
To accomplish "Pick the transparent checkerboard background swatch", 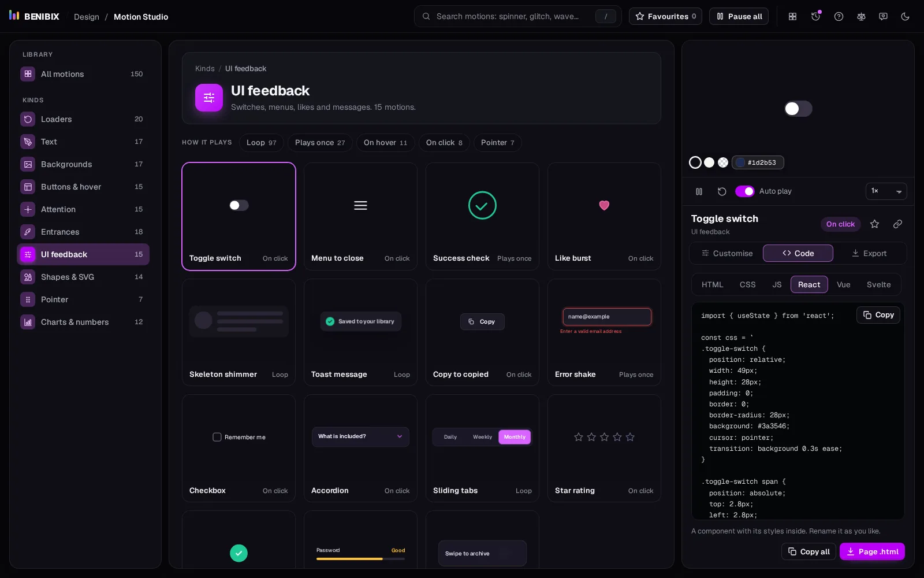I will 723,162.
